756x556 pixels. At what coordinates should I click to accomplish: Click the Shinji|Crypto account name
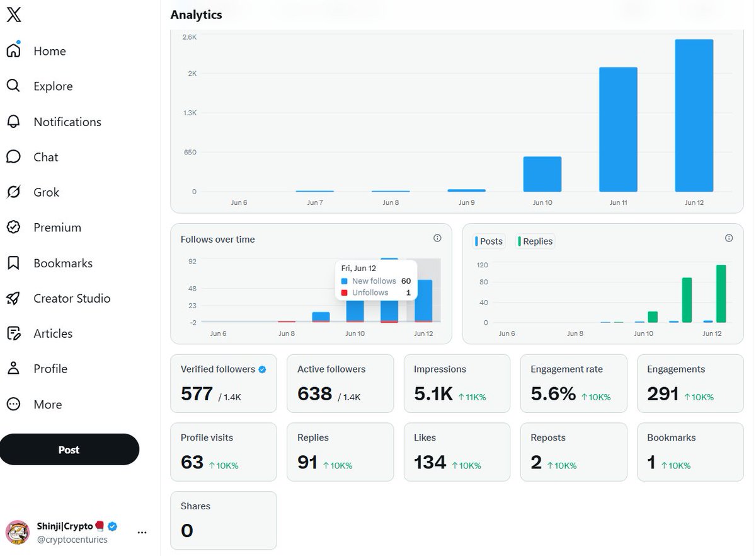[66, 526]
